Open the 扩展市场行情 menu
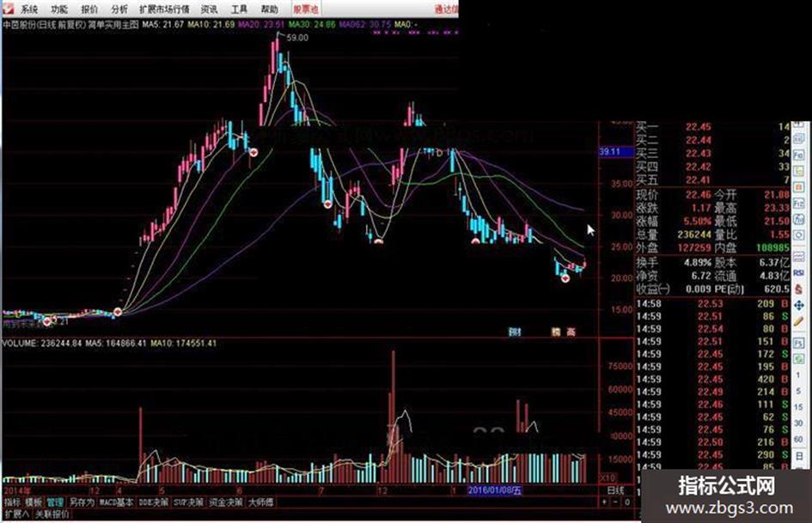This screenshot has height=523, width=812. (164, 9)
